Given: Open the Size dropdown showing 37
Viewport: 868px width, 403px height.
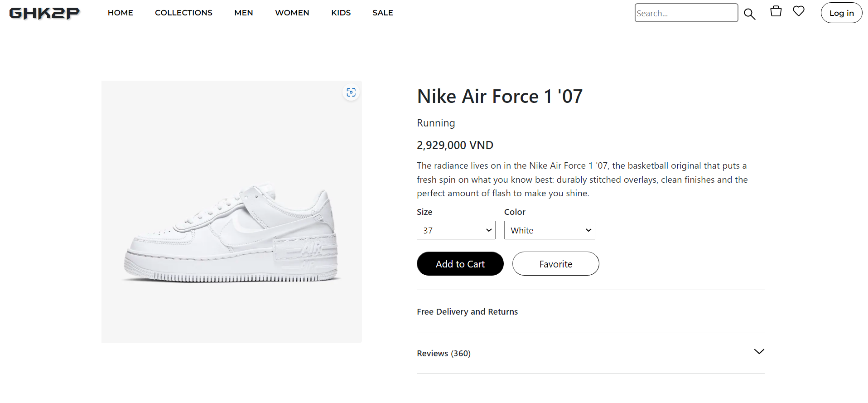Looking at the screenshot, I should pos(456,230).
